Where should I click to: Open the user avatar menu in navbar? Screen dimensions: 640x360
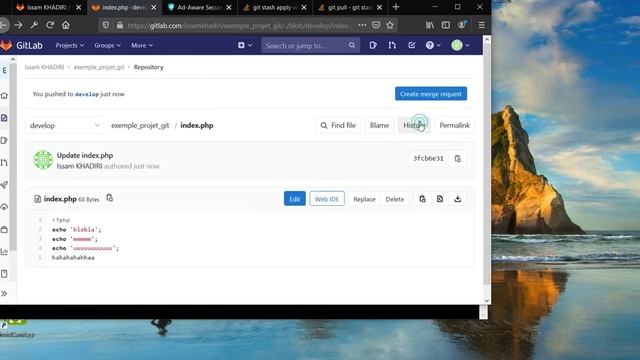coord(460,45)
